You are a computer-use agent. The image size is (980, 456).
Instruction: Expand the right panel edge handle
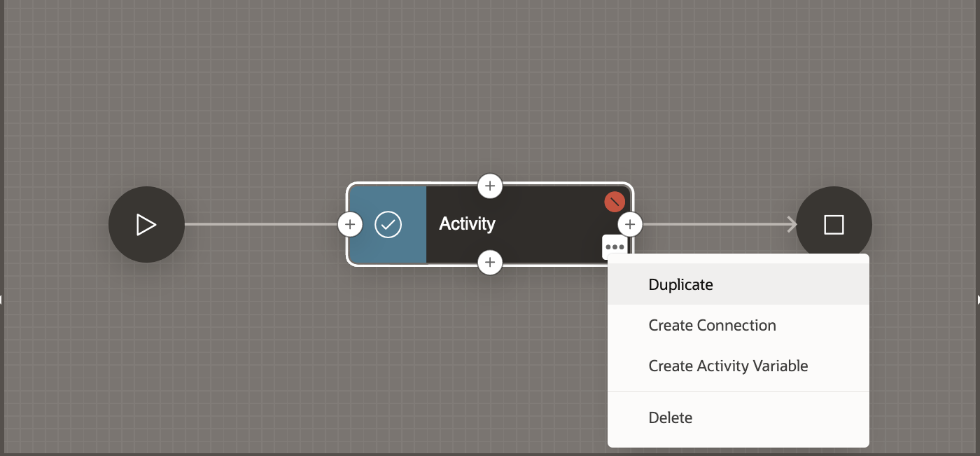tap(977, 300)
